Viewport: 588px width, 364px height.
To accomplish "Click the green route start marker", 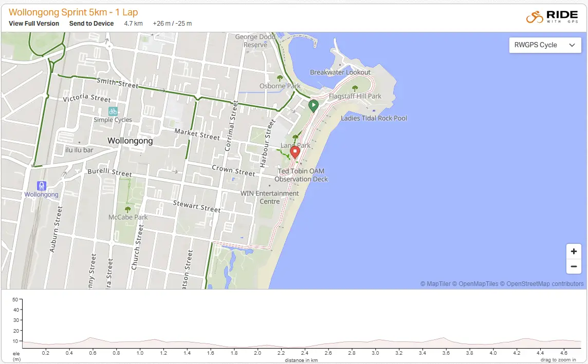I will [314, 106].
